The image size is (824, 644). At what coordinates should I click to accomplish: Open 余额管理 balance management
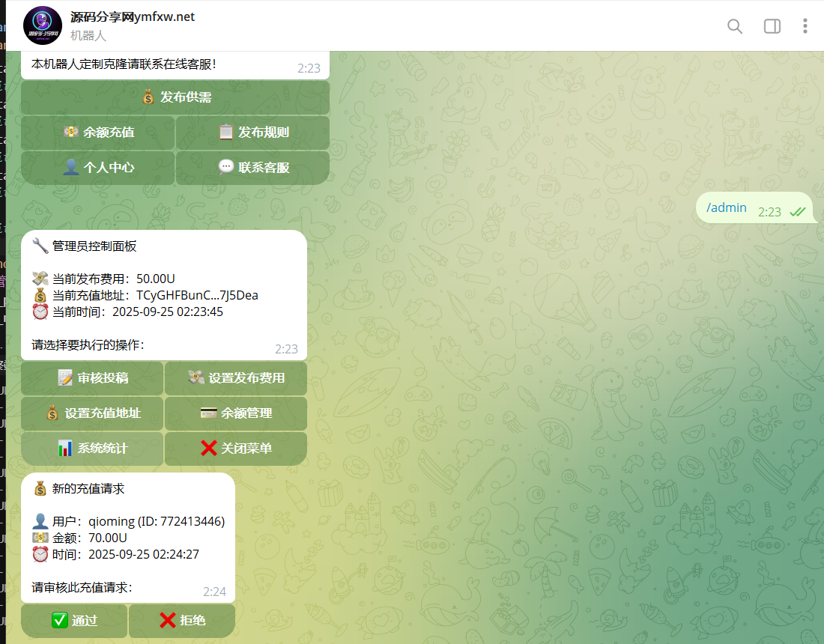(236, 413)
